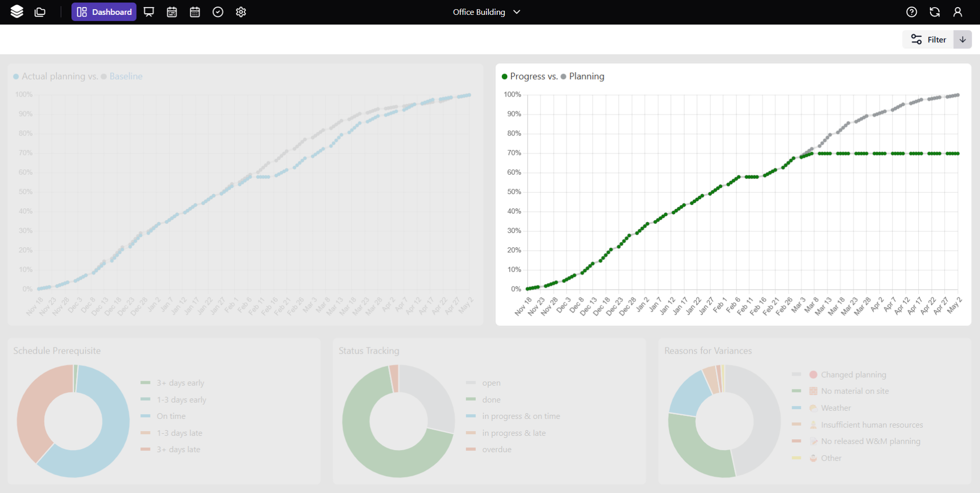Open the calendar grid icon
The image size is (980, 493).
(x=195, y=12)
